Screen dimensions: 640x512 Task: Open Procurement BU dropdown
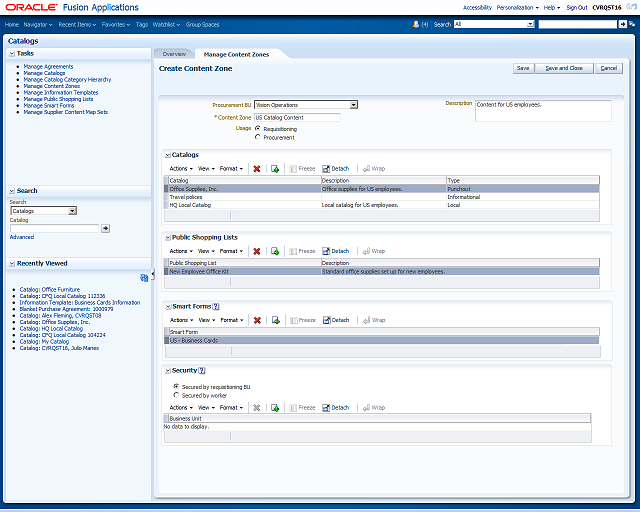(353, 105)
